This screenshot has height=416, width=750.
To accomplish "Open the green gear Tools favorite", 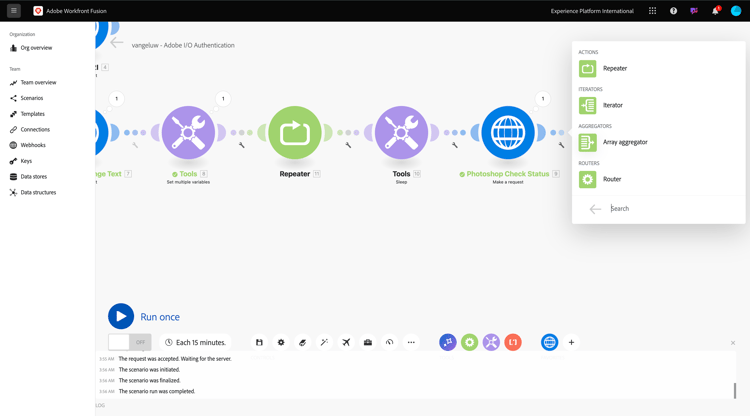I will [x=469, y=342].
